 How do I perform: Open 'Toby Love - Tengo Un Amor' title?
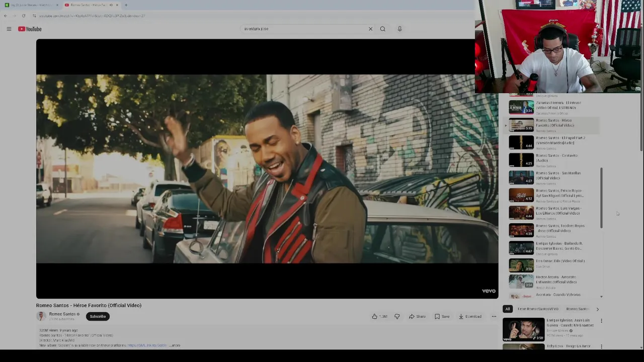pyautogui.click(x=569, y=346)
